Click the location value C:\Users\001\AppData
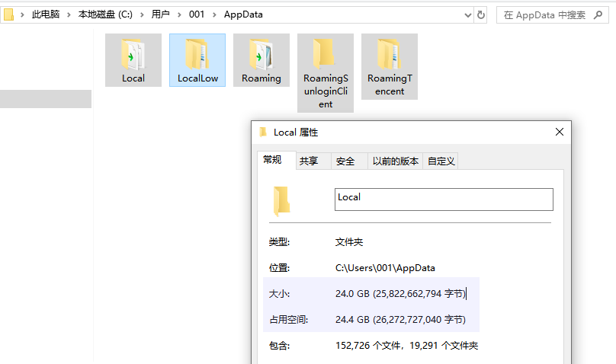616x364 pixels. click(385, 268)
